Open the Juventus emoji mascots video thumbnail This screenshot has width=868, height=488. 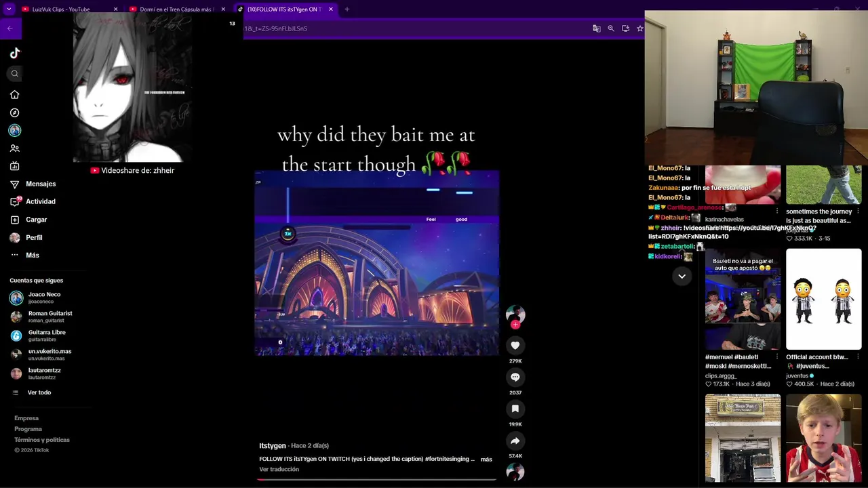(823, 299)
